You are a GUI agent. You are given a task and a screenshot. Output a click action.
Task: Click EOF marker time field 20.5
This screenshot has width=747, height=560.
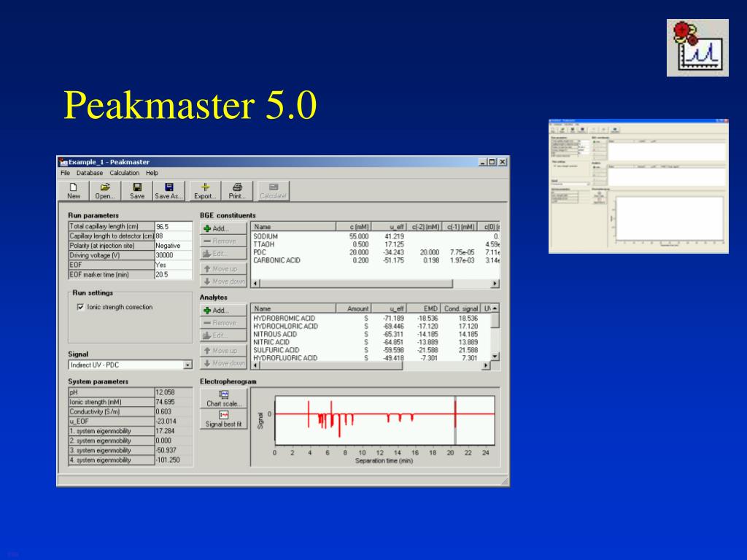point(174,275)
